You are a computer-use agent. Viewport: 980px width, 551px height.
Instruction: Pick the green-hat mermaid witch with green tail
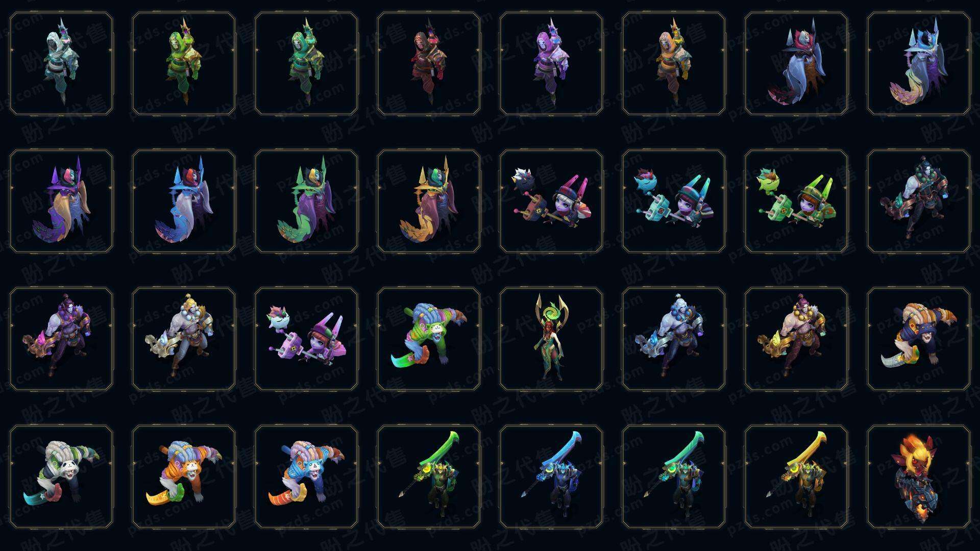tap(306, 201)
